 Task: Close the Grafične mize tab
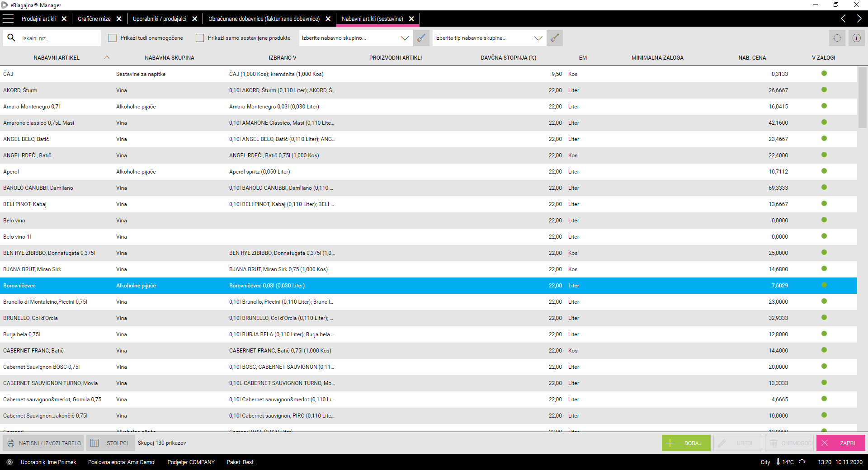point(119,19)
